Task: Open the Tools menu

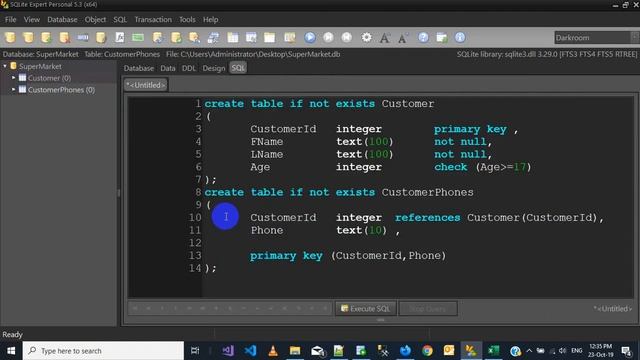Action: click(x=187, y=20)
